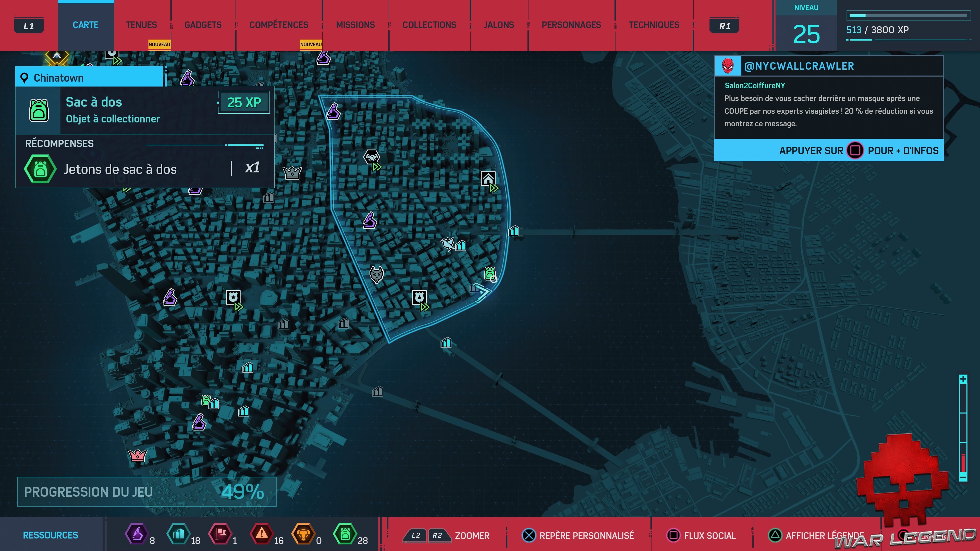Click the pigeon icon in Chinatown
The width and height of the screenshot is (980, 551).
point(447,243)
